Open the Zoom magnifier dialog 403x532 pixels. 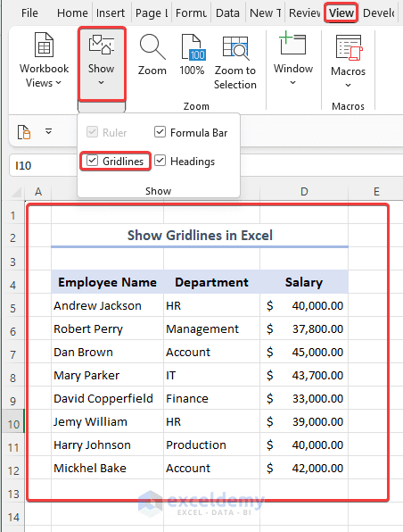point(152,46)
